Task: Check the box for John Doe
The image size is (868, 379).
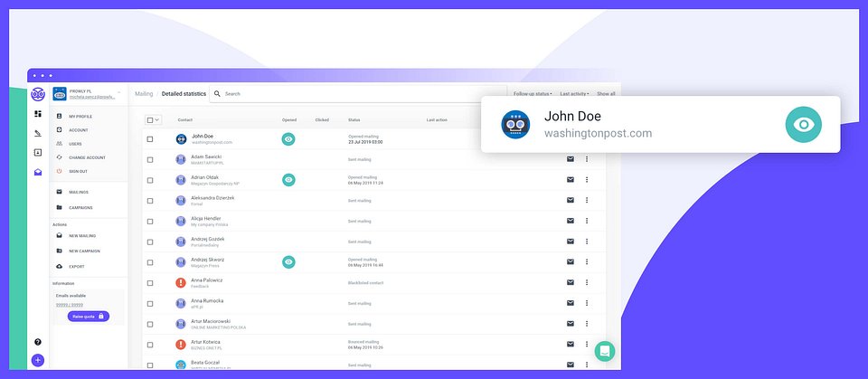Action: point(150,139)
